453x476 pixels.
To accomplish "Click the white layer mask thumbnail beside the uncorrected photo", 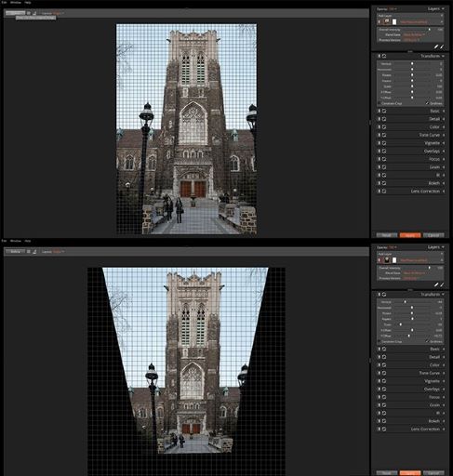I will tap(394, 22).
